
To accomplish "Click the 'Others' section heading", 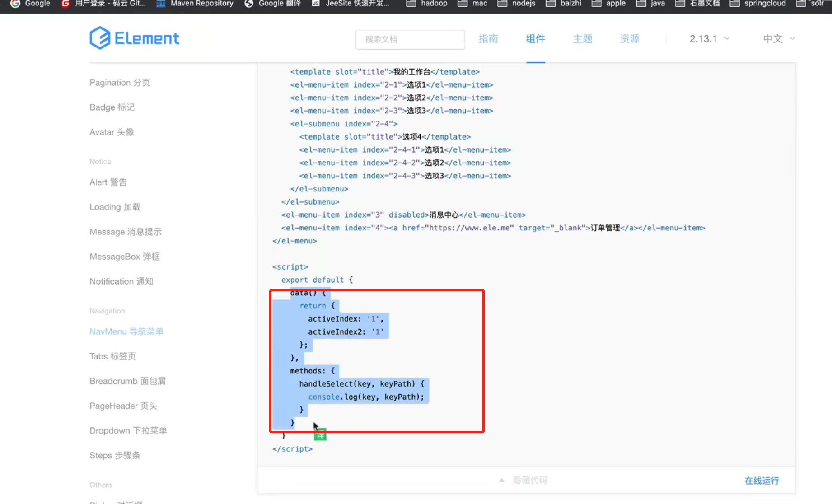I will pyautogui.click(x=100, y=485).
